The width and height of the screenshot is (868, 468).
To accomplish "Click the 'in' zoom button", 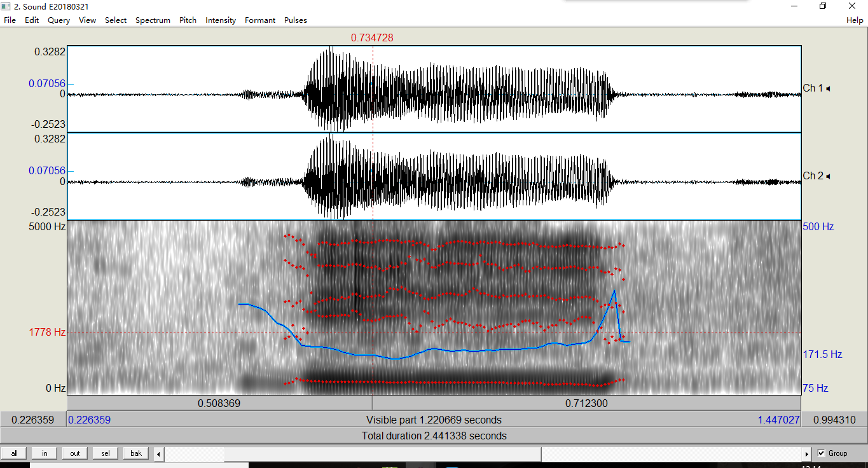I will (x=45, y=453).
